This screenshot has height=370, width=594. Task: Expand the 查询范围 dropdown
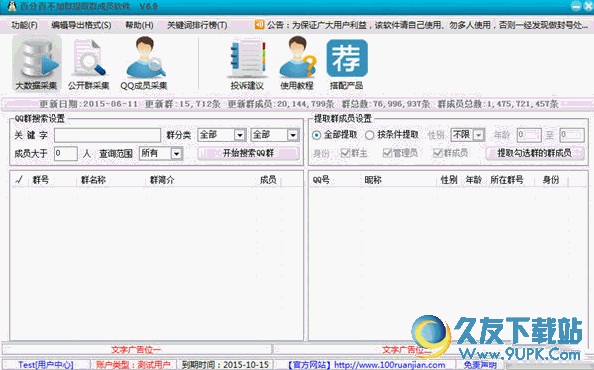coord(176,154)
